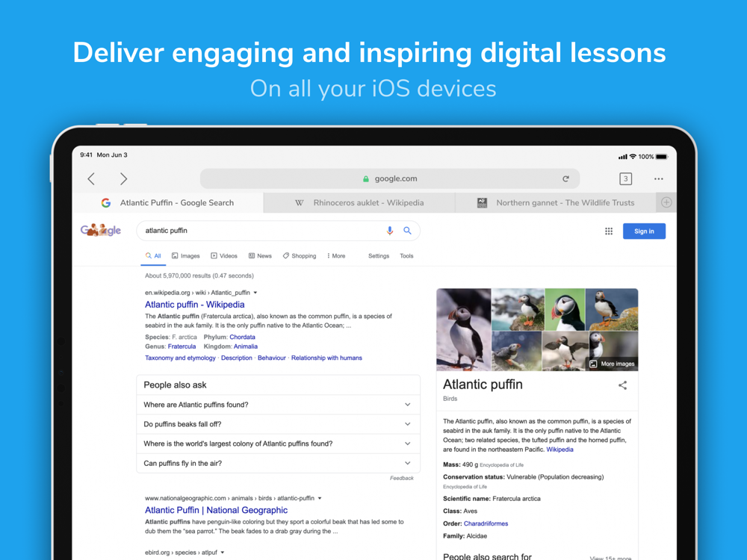
Task: Open Atlantic puffin - Wikipedia result
Action: click(x=194, y=305)
